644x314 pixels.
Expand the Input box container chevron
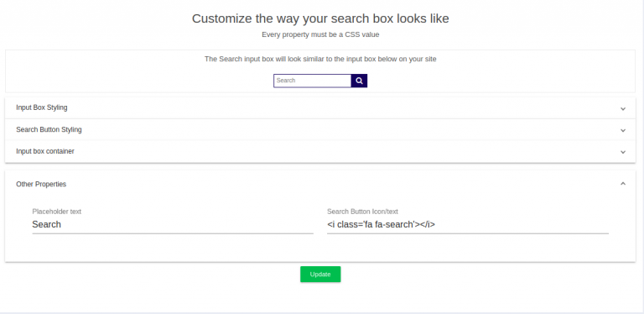click(623, 152)
